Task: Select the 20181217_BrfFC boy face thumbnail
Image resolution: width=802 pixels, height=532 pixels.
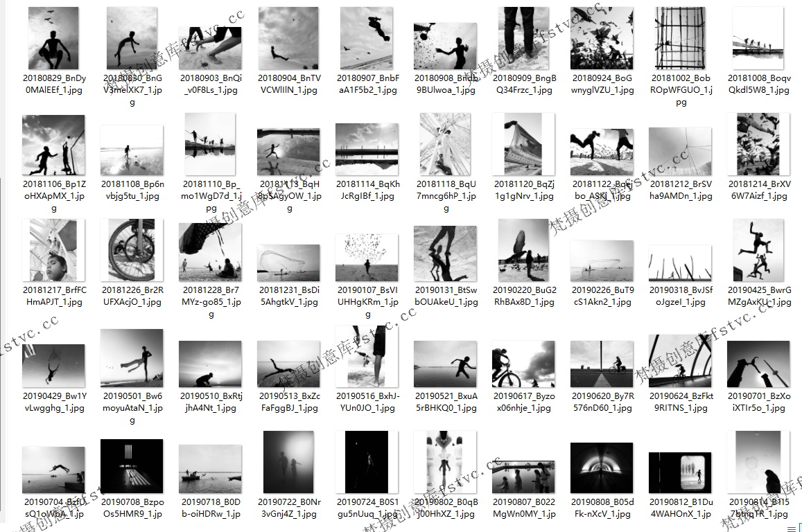Action: coord(53,250)
